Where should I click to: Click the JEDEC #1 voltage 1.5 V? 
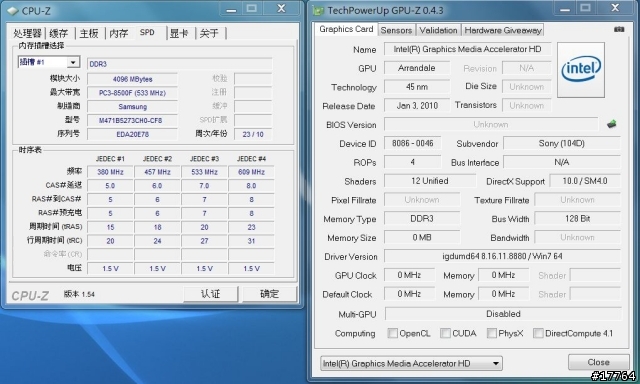[x=110, y=269]
